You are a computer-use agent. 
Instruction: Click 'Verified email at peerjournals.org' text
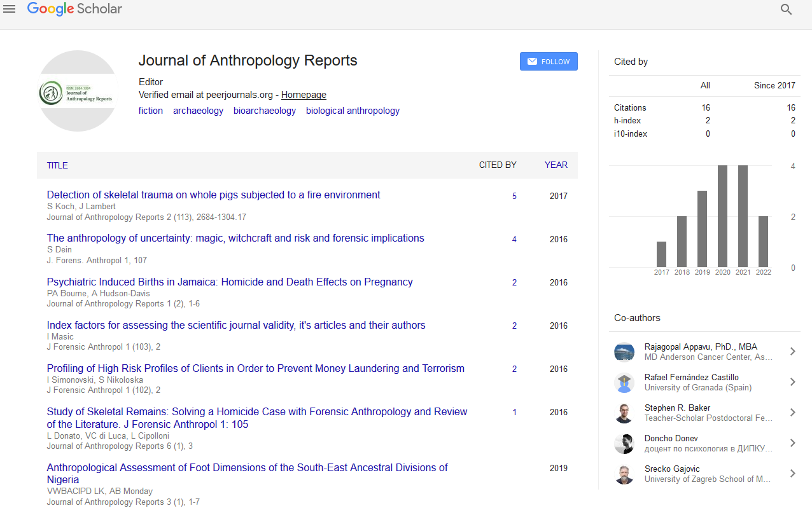(x=206, y=95)
